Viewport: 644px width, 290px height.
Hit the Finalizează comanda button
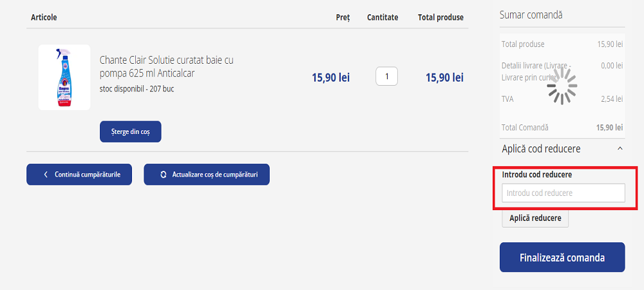tap(562, 258)
